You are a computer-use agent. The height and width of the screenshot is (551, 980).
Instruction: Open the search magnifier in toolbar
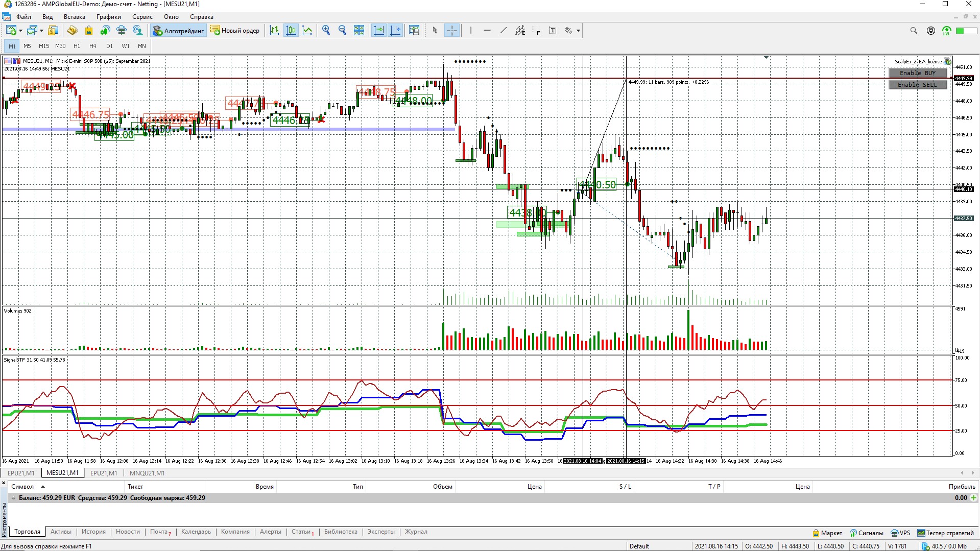[914, 31]
